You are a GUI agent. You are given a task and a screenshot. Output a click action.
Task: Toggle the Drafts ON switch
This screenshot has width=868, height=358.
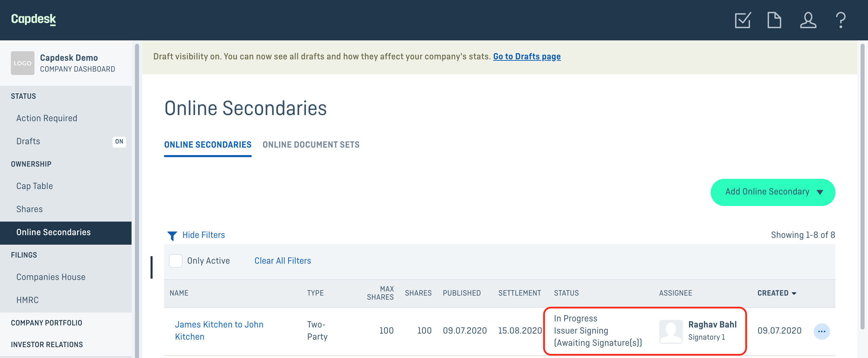119,142
